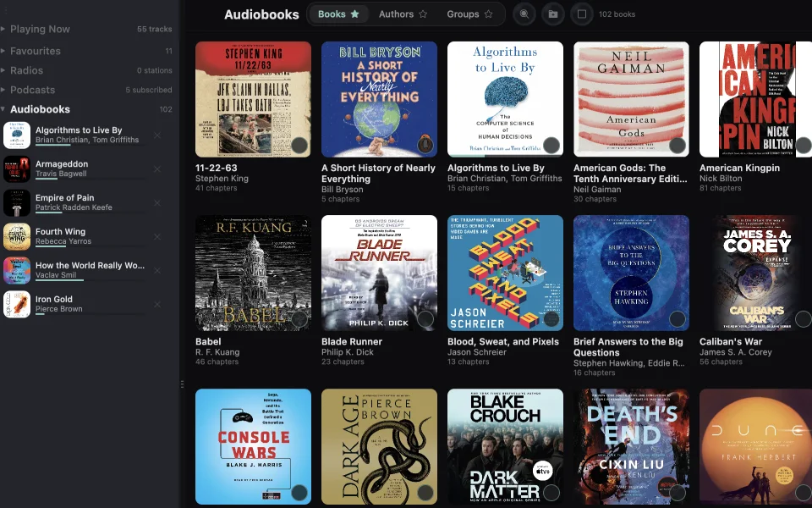Click the add-folder icon in the toolbar
This screenshot has height=508, width=812.
553,14
